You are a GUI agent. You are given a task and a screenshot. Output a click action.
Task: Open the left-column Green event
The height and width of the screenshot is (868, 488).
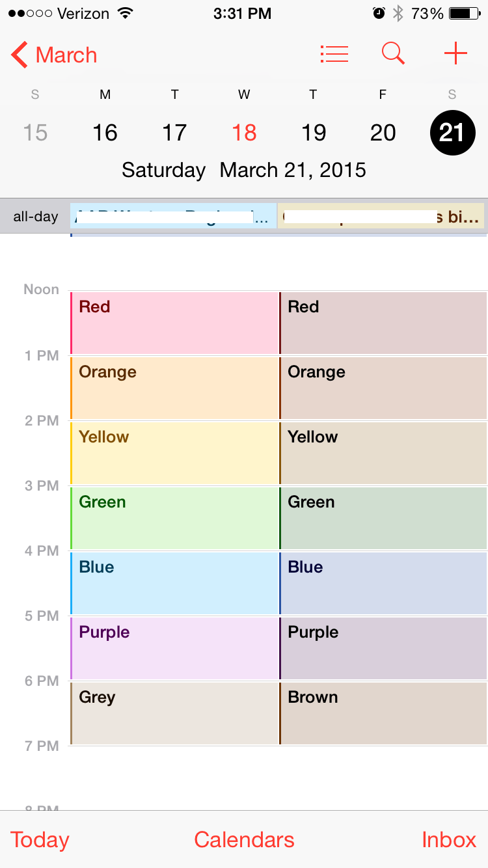174,518
